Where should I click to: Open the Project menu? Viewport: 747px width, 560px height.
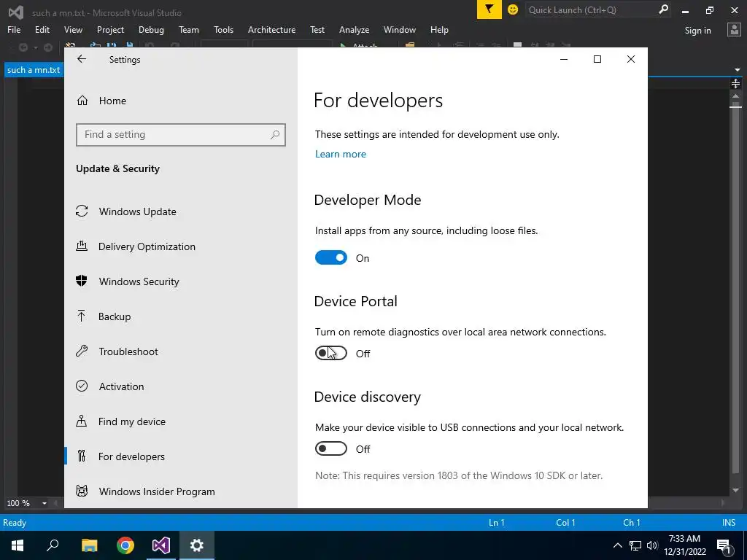pos(110,29)
